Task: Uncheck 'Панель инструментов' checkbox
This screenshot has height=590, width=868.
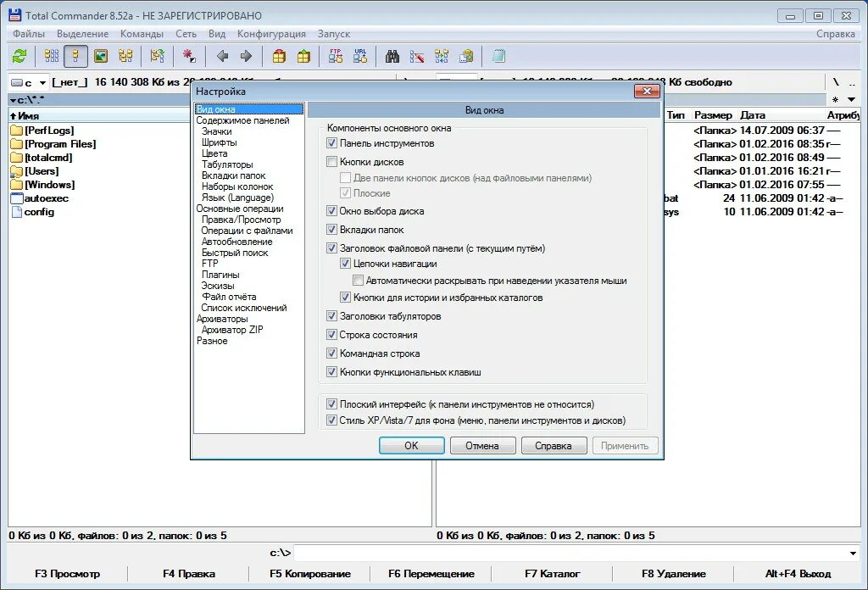Action: coord(331,142)
